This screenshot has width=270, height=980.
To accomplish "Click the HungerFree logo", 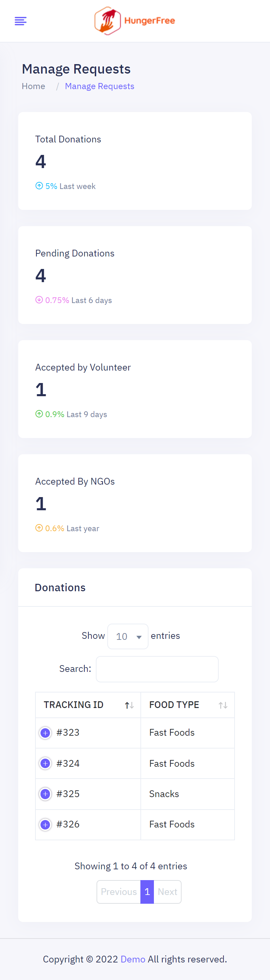I will 135,21.
